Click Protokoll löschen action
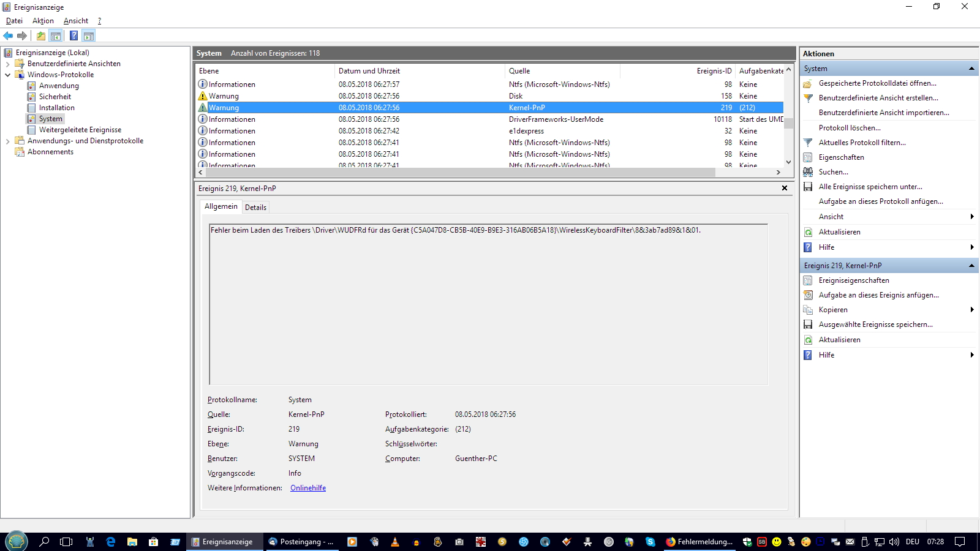 click(x=850, y=128)
